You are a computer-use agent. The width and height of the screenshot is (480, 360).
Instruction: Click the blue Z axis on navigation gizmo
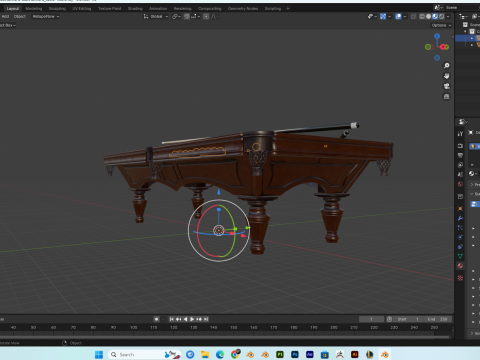pyautogui.click(x=437, y=36)
